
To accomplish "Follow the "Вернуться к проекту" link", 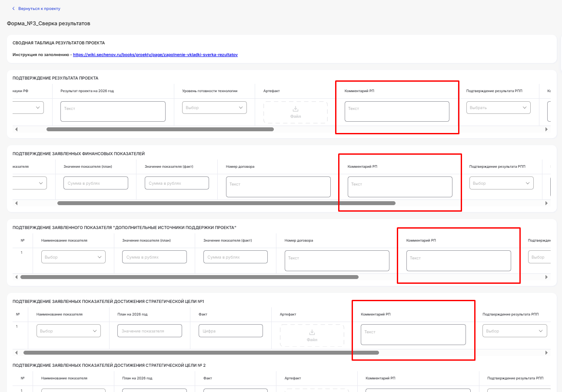I will [39, 9].
